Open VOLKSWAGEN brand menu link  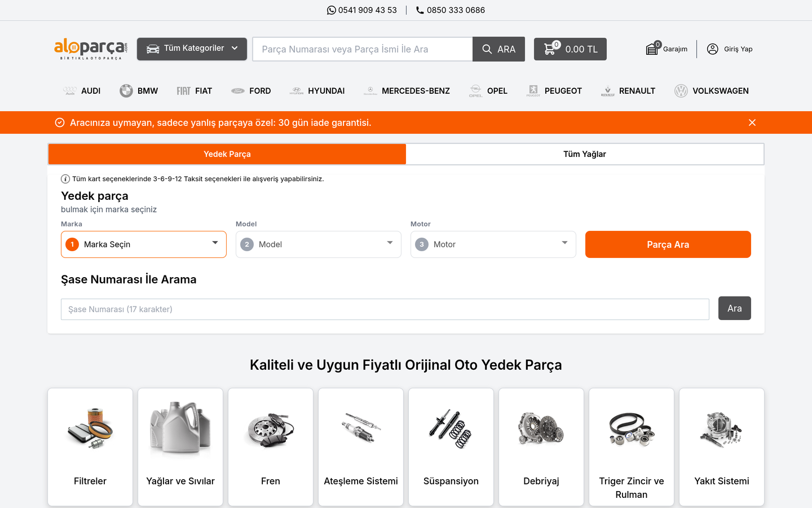coord(721,91)
